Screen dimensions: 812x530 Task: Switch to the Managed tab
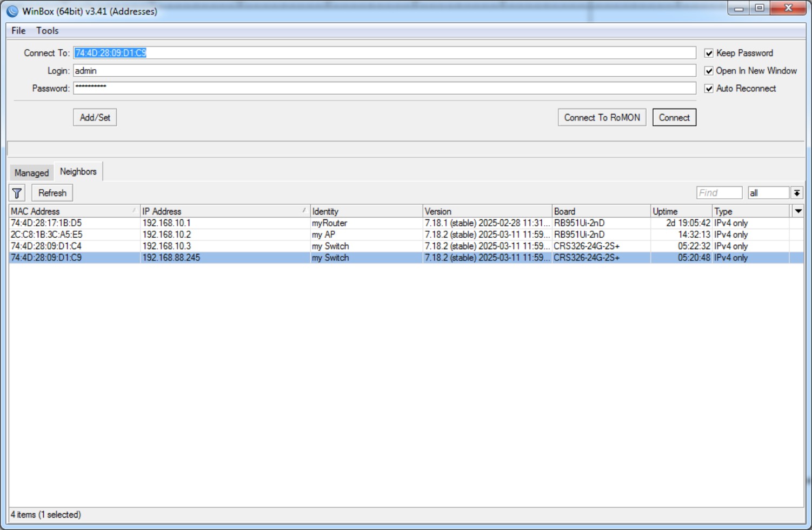[x=31, y=173]
